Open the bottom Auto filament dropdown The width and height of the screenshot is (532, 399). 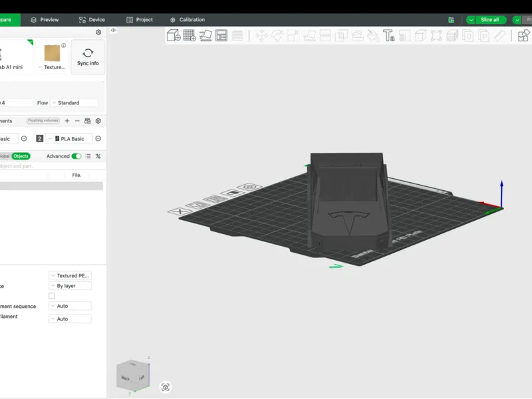(x=70, y=319)
